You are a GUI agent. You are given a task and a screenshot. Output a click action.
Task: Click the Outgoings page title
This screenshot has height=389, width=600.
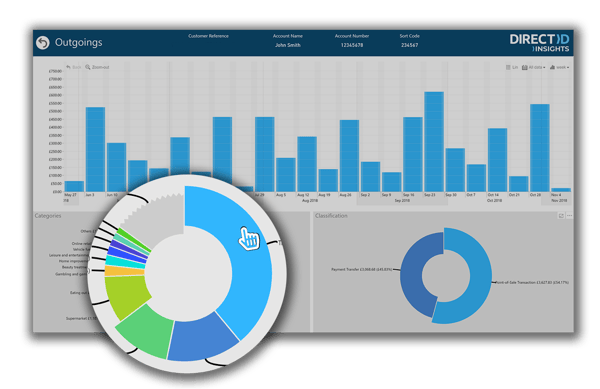coord(78,42)
